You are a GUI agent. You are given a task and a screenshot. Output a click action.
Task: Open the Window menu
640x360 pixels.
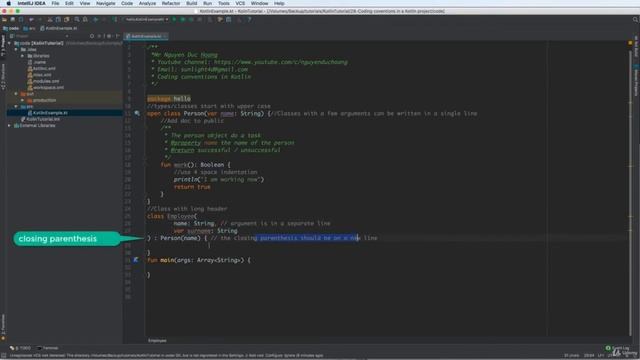pyautogui.click(x=259, y=3)
